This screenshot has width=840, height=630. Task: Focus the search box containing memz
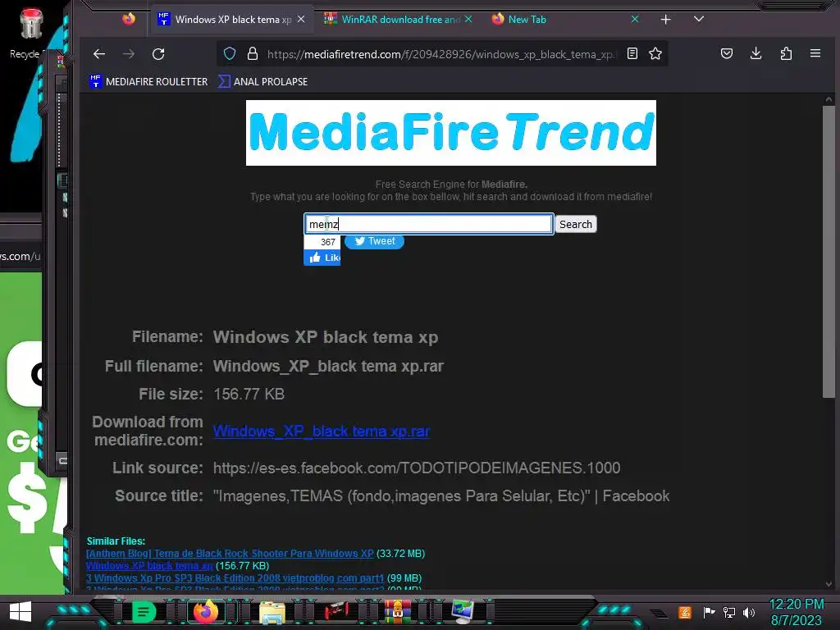click(428, 224)
